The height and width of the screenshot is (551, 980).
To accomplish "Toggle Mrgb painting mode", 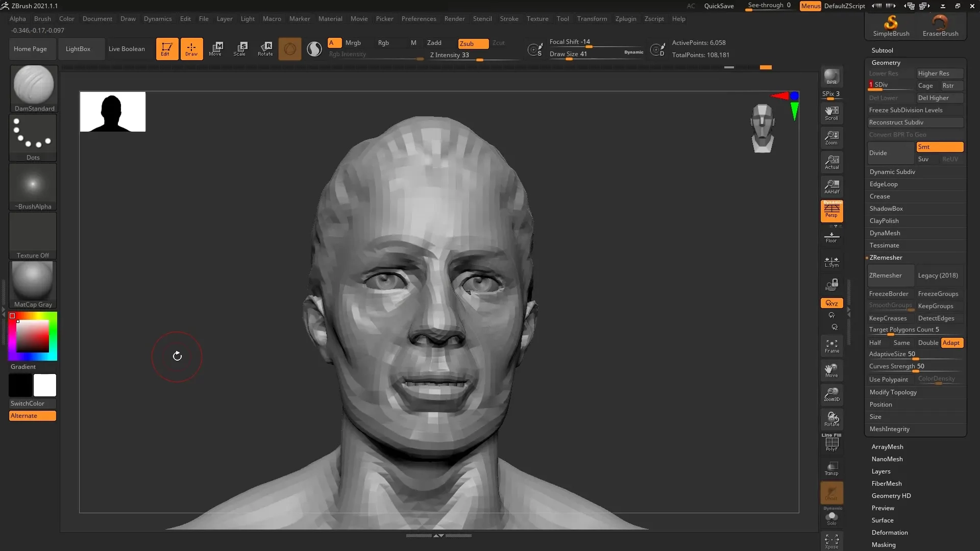I will tap(354, 42).
